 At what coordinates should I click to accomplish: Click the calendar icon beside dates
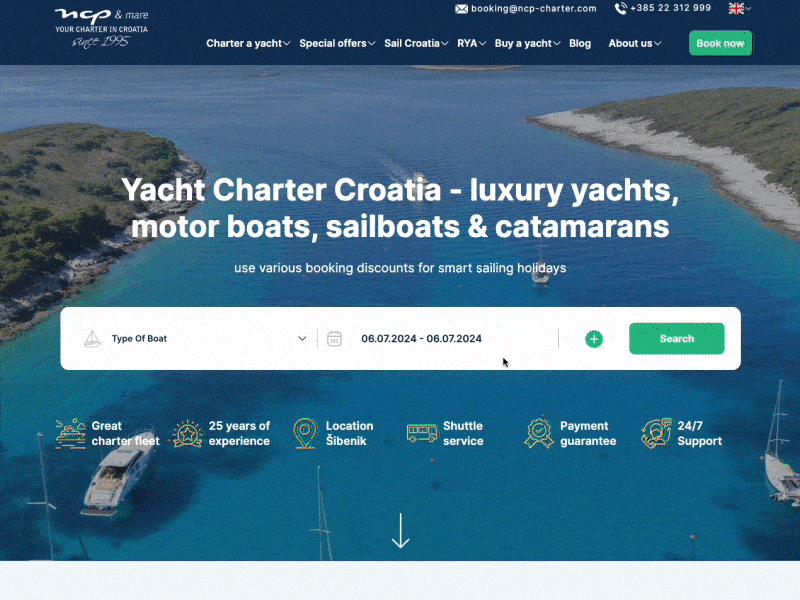[x=334, y=339]
